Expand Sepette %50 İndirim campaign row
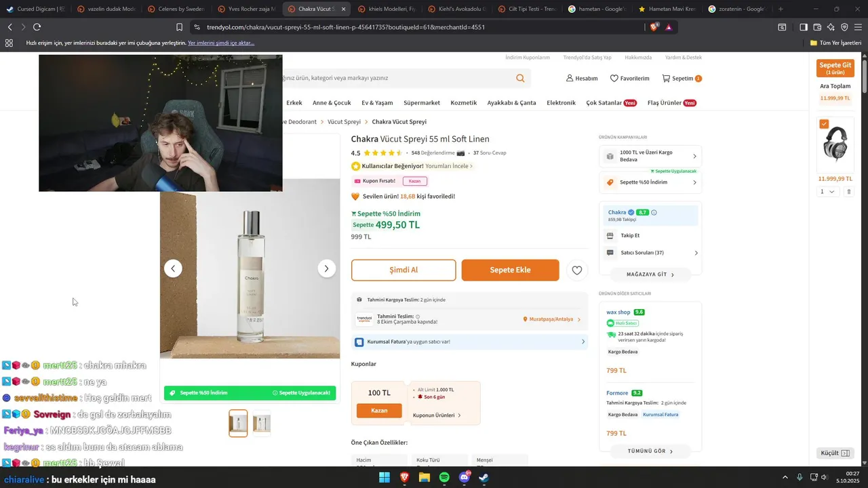This screenshot has height=488, width=868. 651,182
